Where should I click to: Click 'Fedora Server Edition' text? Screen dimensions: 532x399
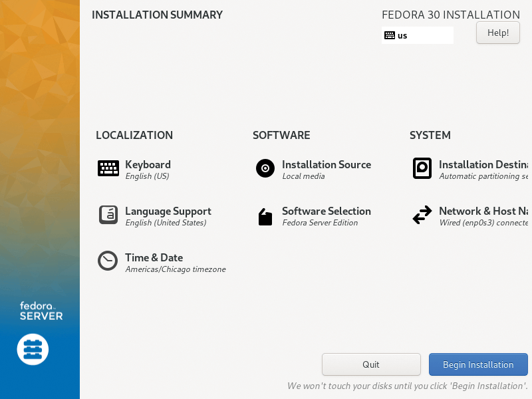(x=321, y=223)
